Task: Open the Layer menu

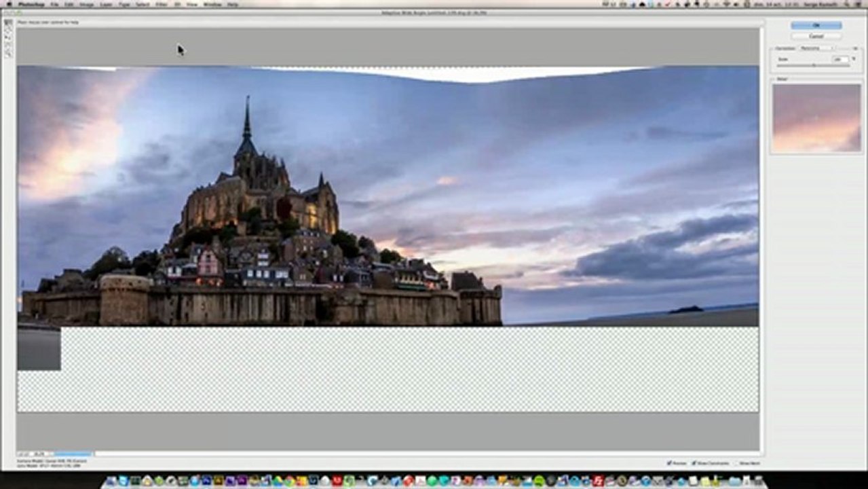Action: (x=107, y=4)
